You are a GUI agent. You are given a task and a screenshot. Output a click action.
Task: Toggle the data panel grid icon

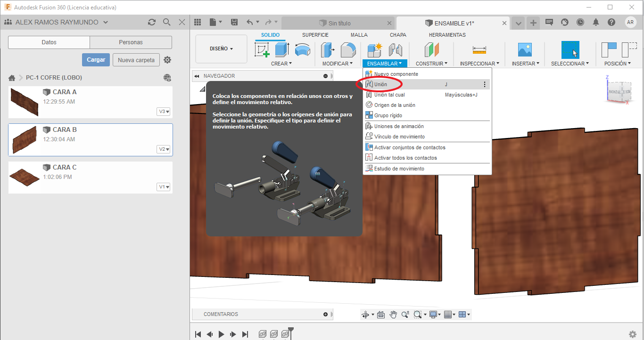[198, 22]
